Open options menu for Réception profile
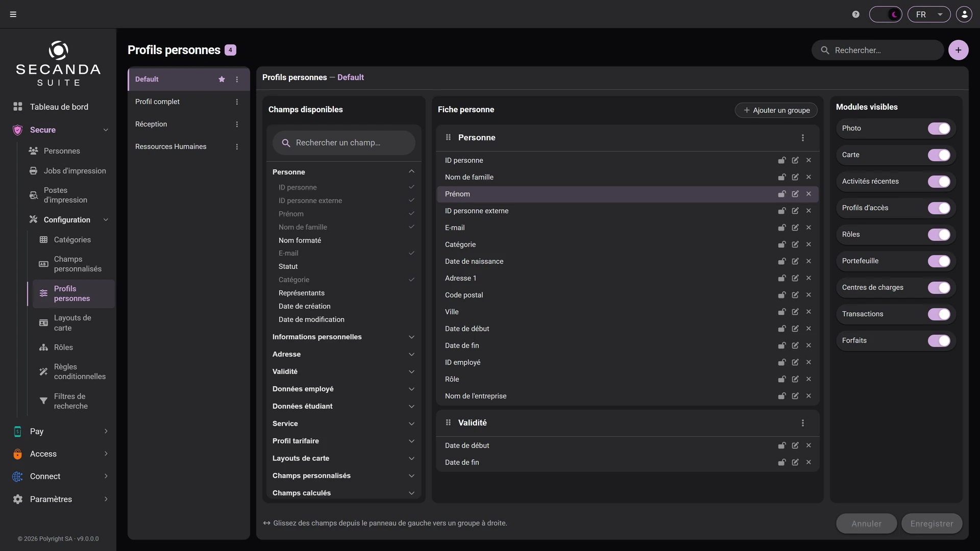The height and width of the screenshot is (551, 980). pos(237,124)
